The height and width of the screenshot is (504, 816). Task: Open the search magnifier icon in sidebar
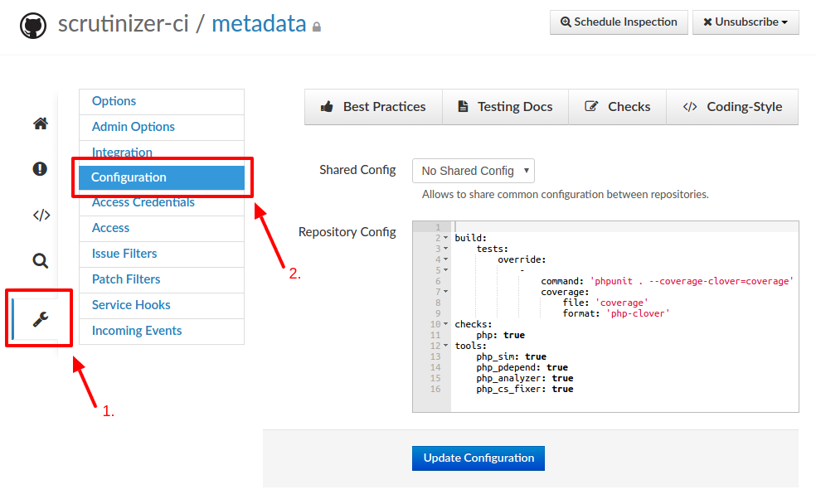(40, 260)
